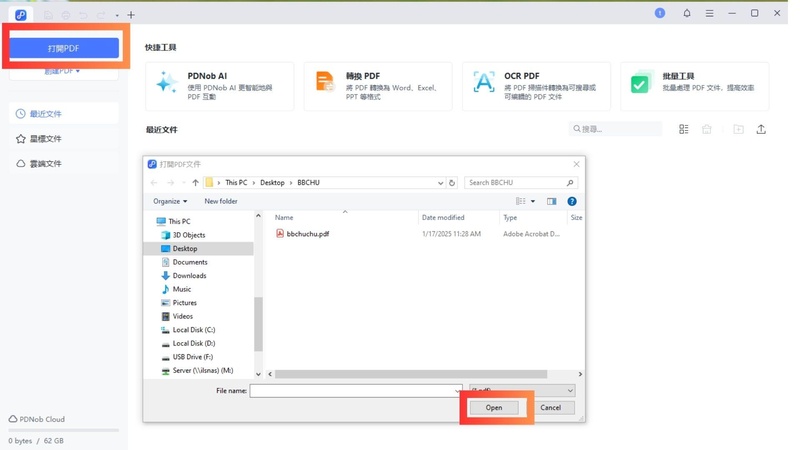Open the 轉換 PDF conversion tool icon
This screenshot has height=450, width=800.
325,83
